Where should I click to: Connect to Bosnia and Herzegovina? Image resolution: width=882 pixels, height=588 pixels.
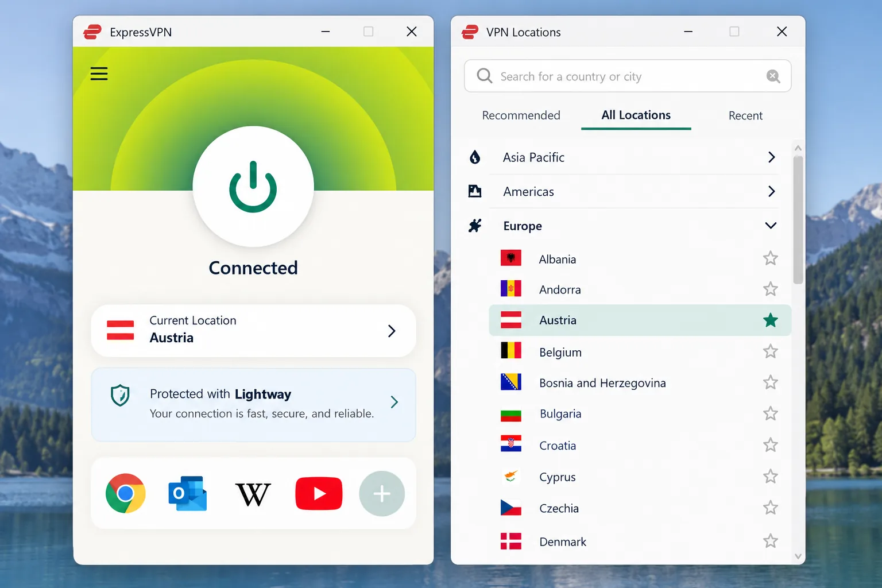click(640, 382)
